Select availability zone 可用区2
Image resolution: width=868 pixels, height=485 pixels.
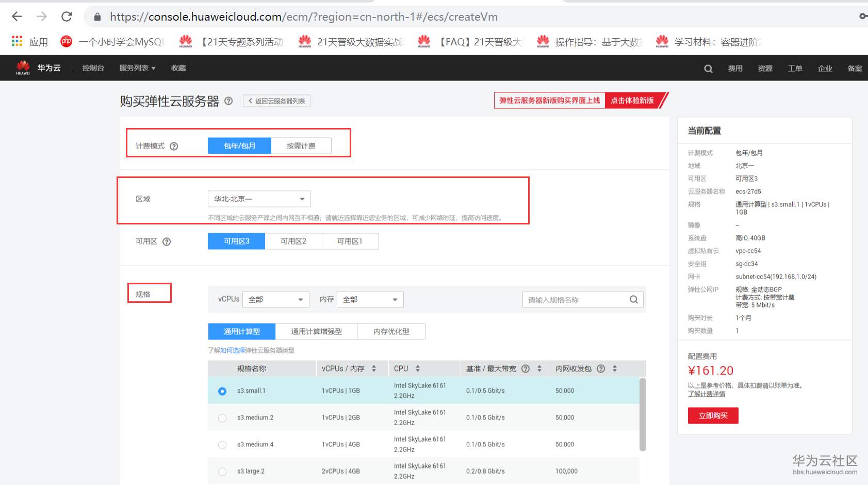click(x=293, y=241)
